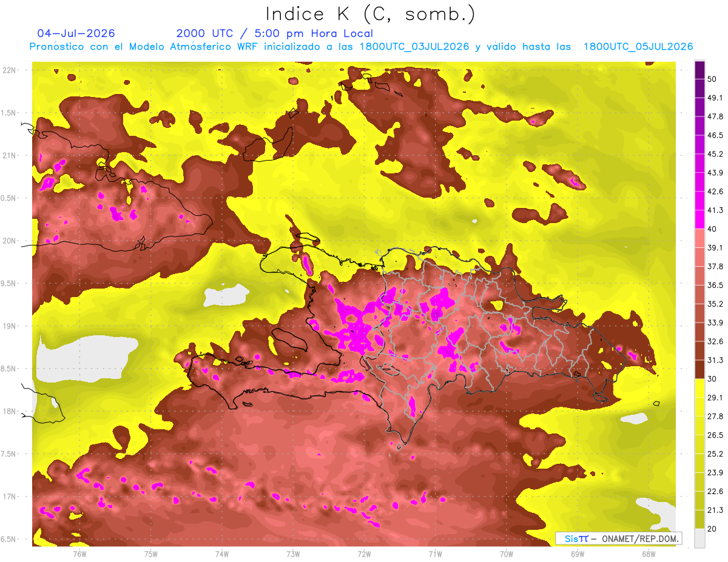This screenshot has width=728, height=562.
Task: Click the "19N" latitude label
Action: point(10,326)
